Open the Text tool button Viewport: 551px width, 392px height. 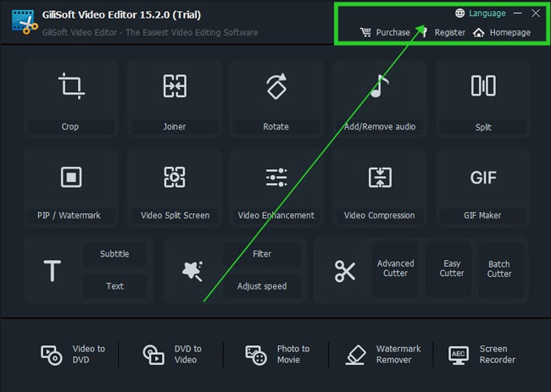[114, 286]
